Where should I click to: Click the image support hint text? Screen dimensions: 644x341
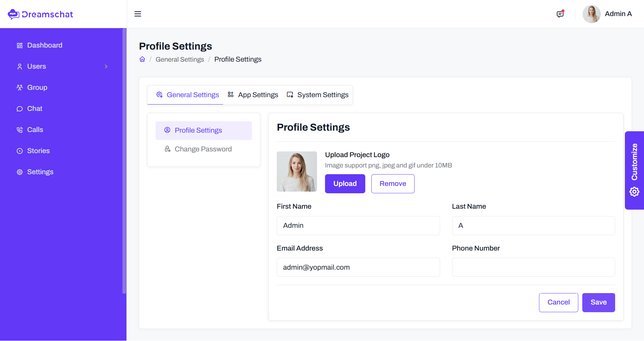[388, 165]
